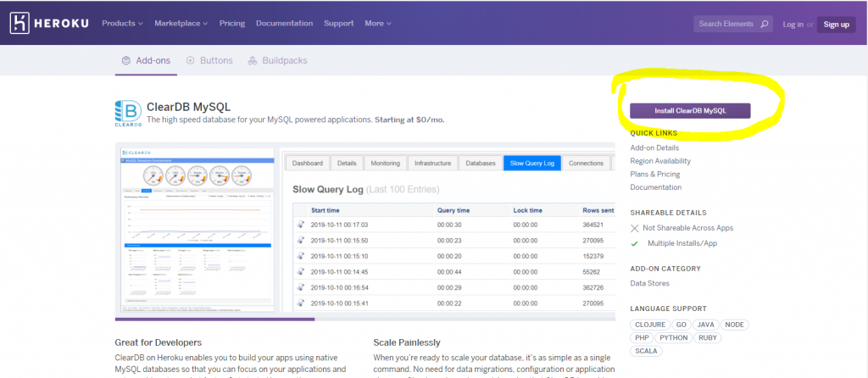868x378 pixels.
Task: Click Slow Query Log tab in screenshot
Action: pos(532,164)
